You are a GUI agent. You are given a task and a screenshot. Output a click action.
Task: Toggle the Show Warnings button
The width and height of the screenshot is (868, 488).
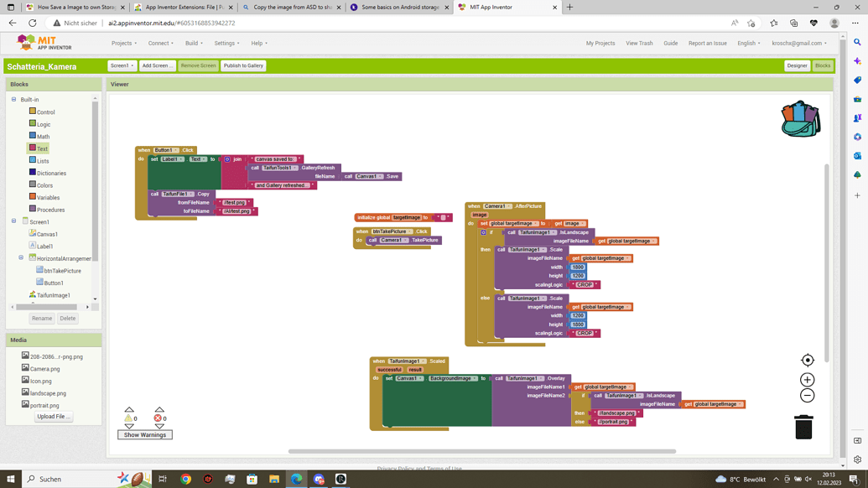145,435
